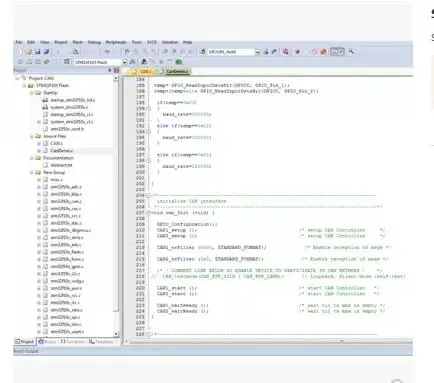This screenshot has width=434, height=383.
Task: Click into the GPIOPI_NUM find text field
Action: [231, 52]
